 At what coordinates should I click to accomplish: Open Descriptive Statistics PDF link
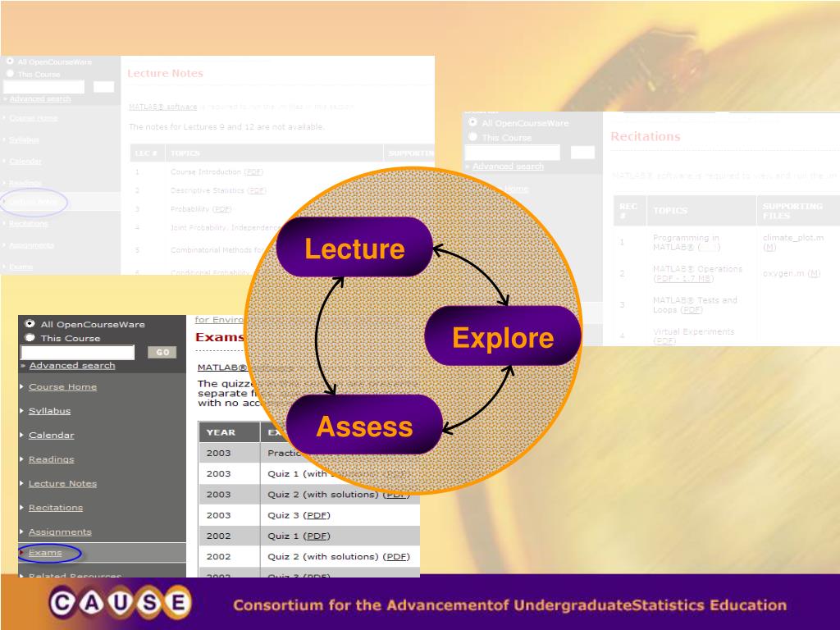[x=257, y=190]
